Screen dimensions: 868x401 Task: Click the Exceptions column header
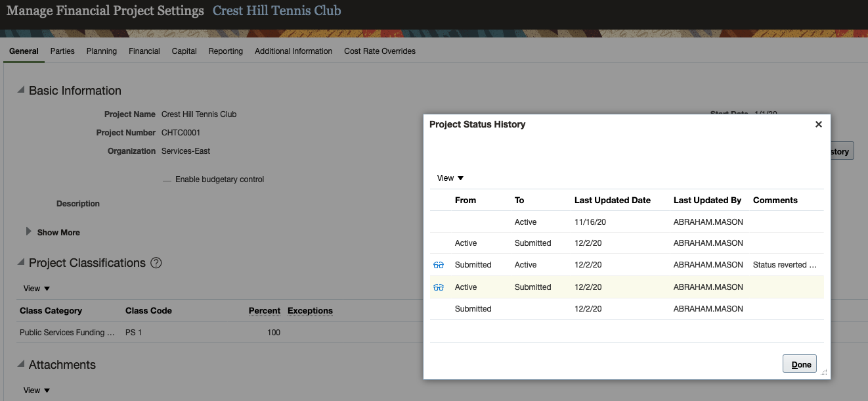tap(310, 311)
